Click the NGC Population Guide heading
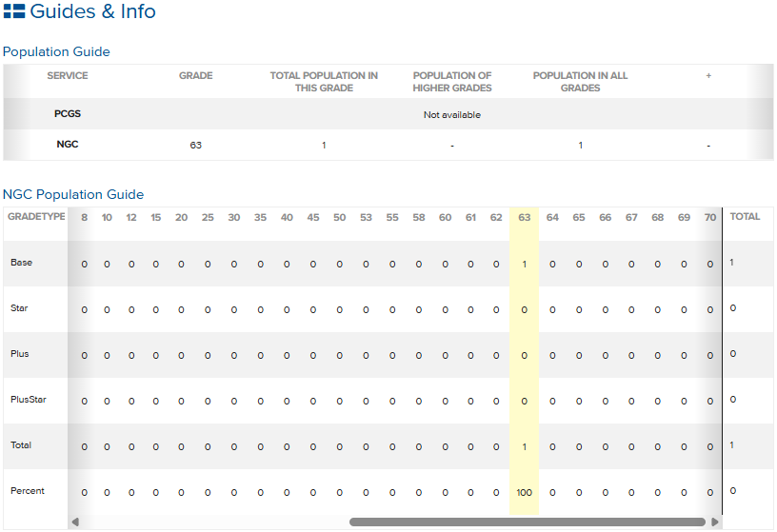This screenshot has height=532, width=777. pyautogui.click(x=73, y=194)
